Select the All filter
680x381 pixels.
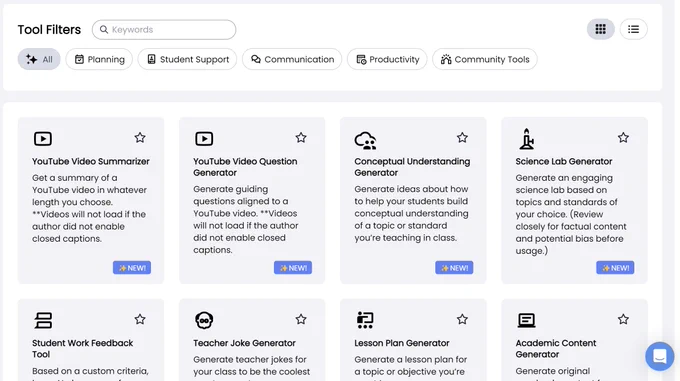39,59
